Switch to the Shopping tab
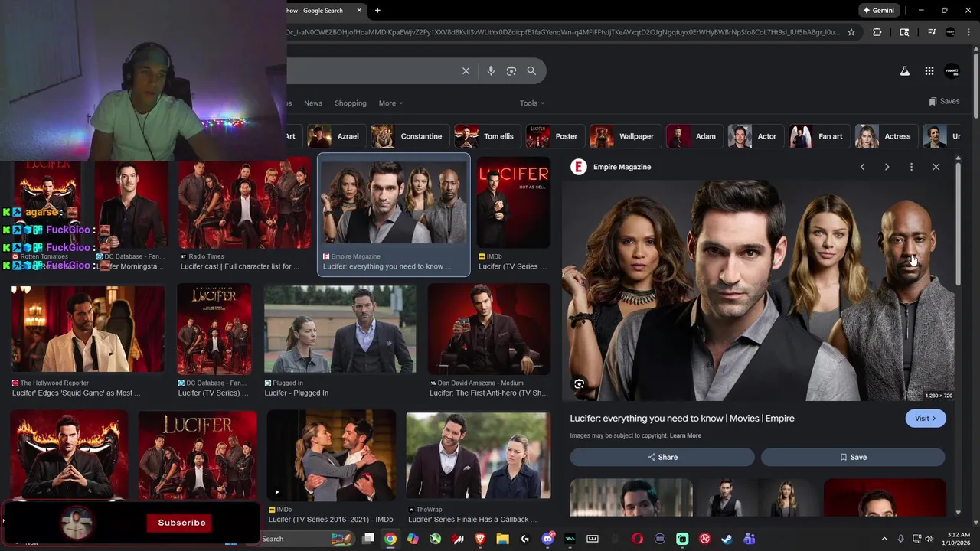This screenshot has width=980, height=551. click(x=351, y=103)
